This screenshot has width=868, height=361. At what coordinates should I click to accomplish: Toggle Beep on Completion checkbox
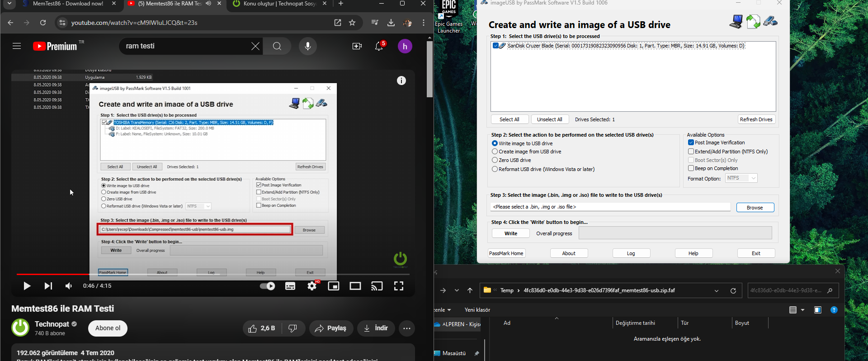691,168
